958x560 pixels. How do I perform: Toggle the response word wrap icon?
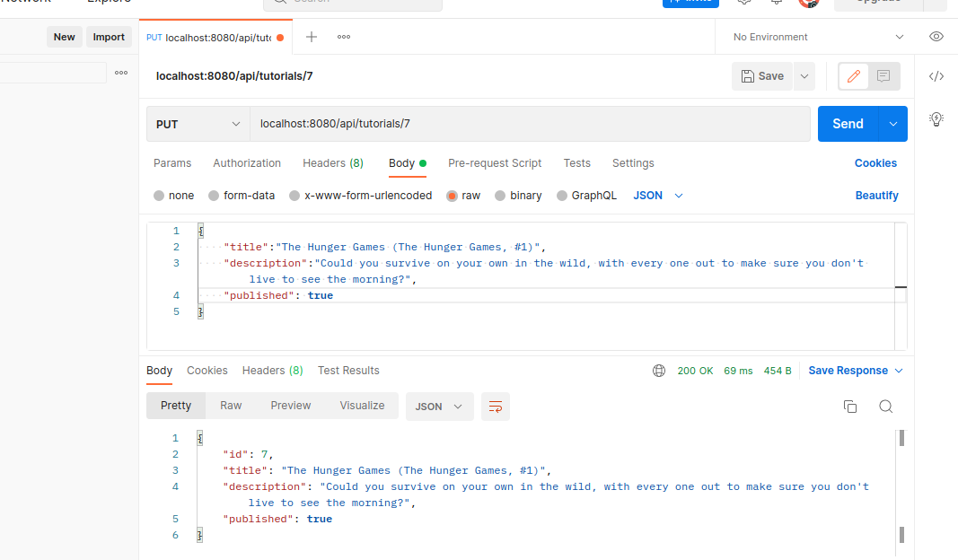pyautogui.click(x=496, y=407)
